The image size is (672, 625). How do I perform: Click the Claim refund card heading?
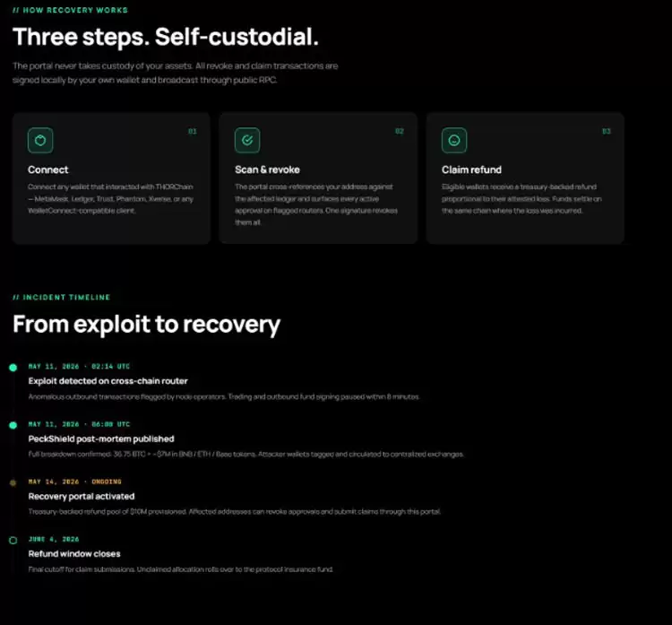point(471,169)
